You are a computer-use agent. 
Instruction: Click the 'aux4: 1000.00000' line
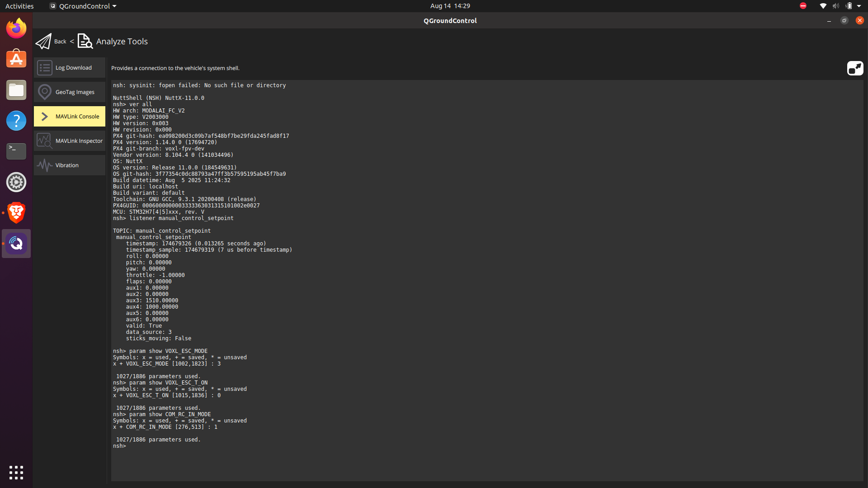pyautogui.click(x=152, y=307)
